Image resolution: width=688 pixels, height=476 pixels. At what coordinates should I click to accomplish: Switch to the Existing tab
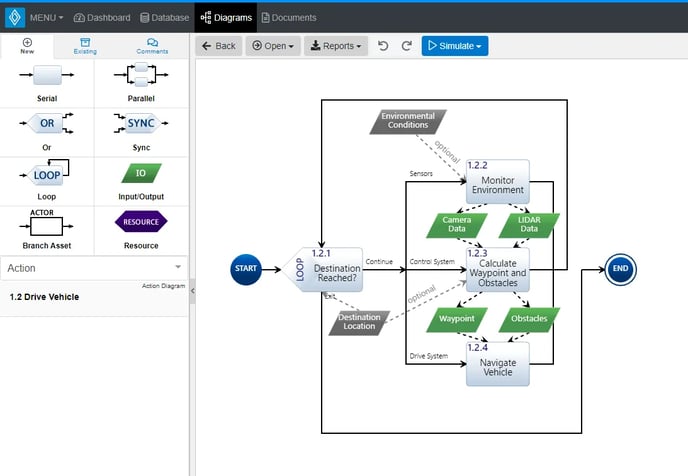pyautogui.click(x=85, y=46)
